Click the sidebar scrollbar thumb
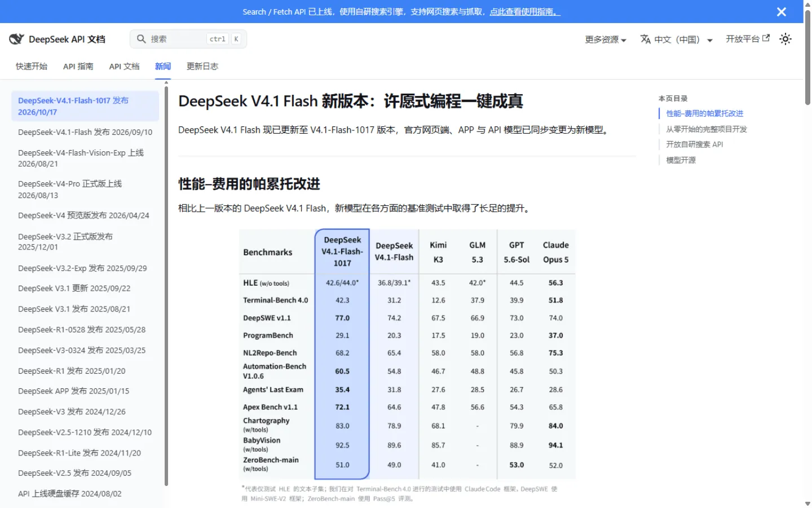Image resolution: width=812 pixels, height=508 pixels. pyautogui.click(x=166, y=285)
